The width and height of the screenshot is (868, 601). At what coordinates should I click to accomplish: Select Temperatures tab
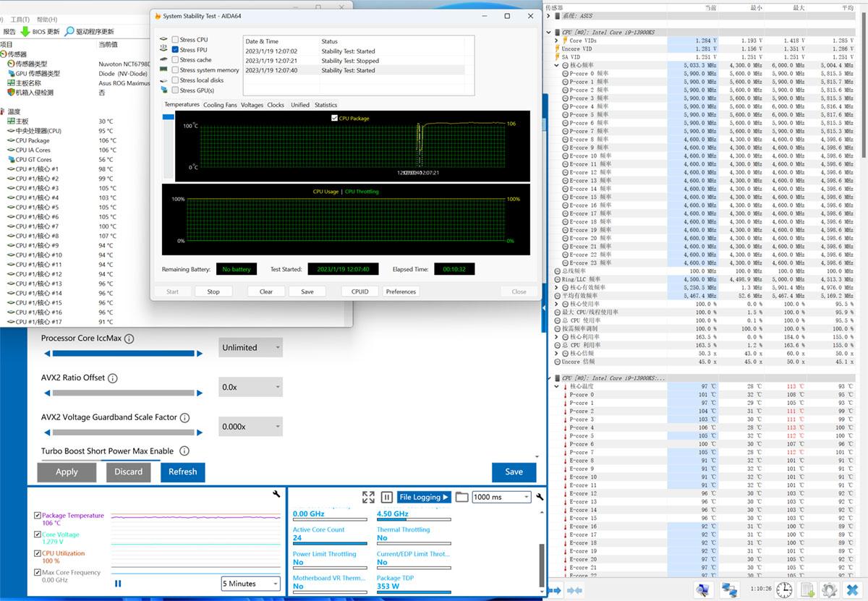[182, 104]
